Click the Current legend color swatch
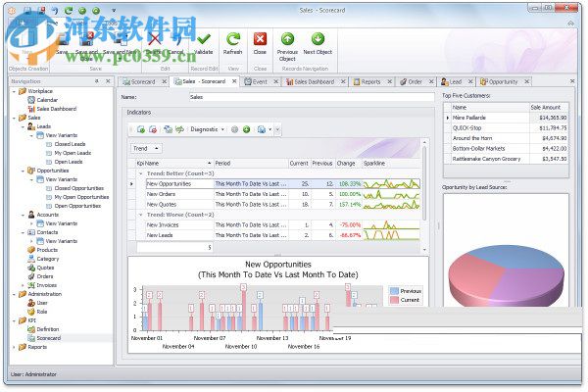This screenshot has width=588, height=392. (x=394, y=300)
